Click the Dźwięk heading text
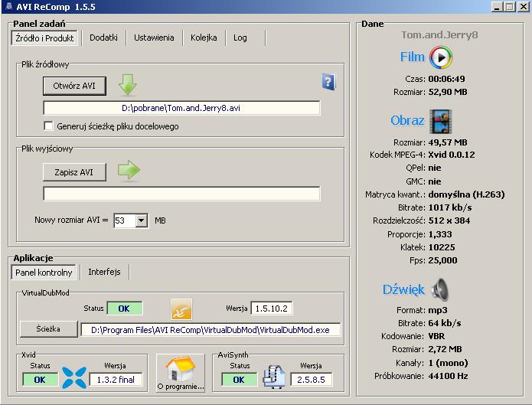 pyautogui.click(x=403, y=289)
